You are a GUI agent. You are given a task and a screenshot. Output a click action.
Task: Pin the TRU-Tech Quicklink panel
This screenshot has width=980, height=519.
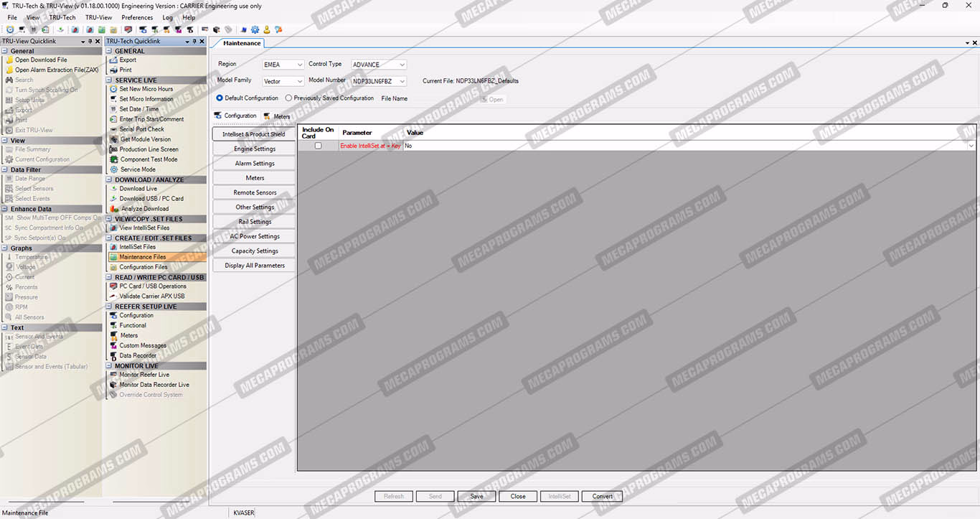click(194, 42)
